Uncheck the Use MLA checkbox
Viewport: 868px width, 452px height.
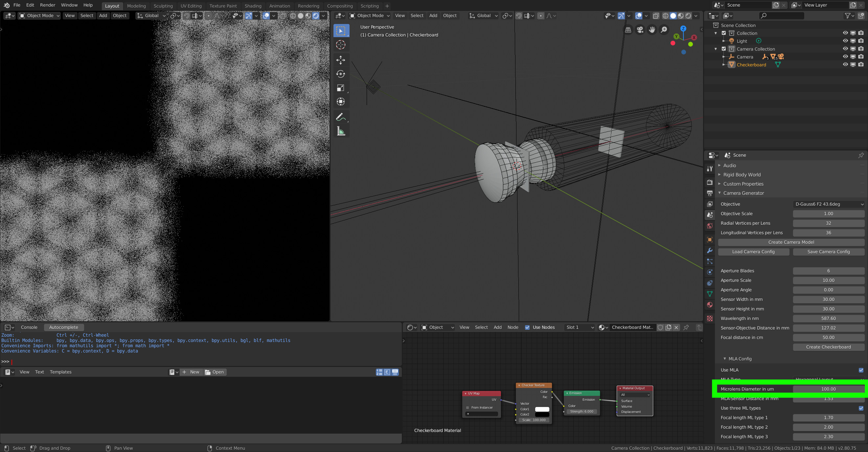click(x=860, y=370)
